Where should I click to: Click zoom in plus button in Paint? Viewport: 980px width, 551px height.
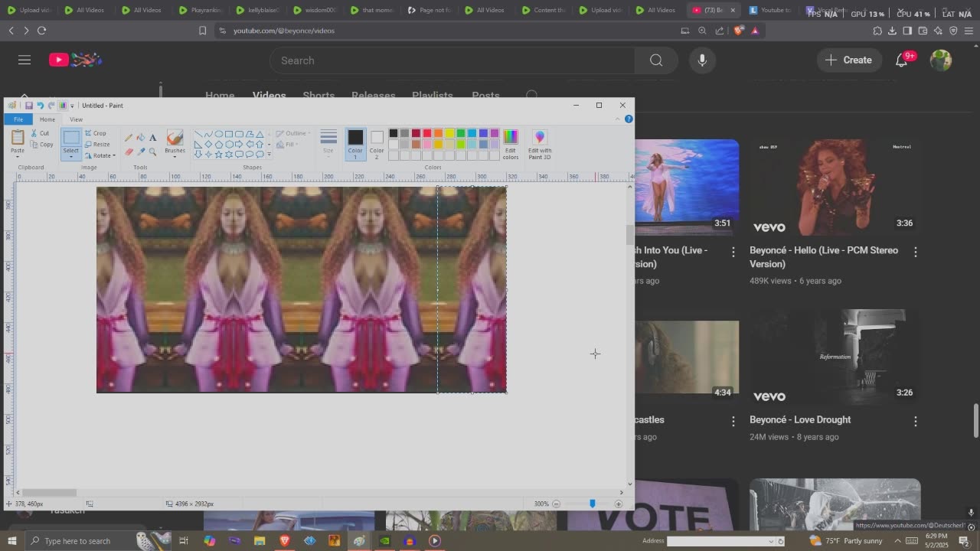point(619,504)
